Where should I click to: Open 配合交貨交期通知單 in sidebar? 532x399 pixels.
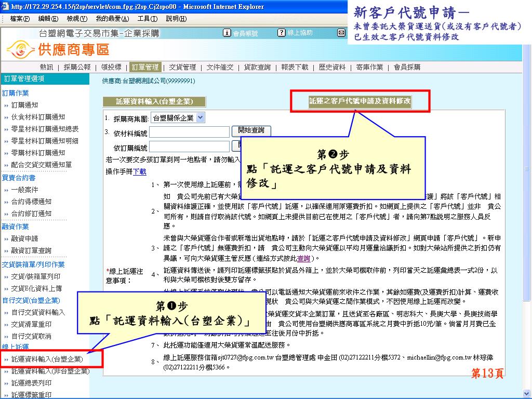point(42,165)
